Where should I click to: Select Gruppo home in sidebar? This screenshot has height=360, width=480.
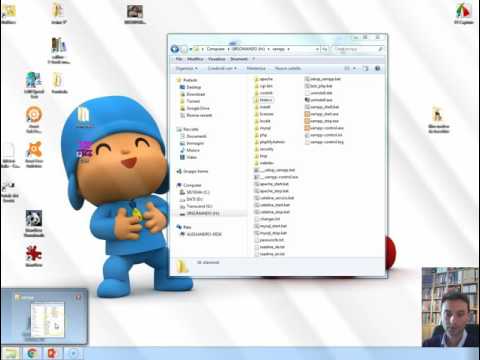point(192,171)
